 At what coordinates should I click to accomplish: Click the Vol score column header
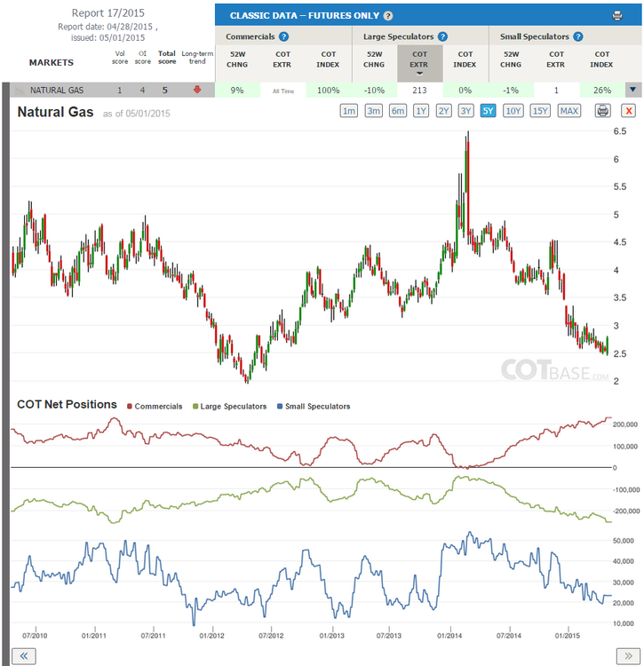120,58
